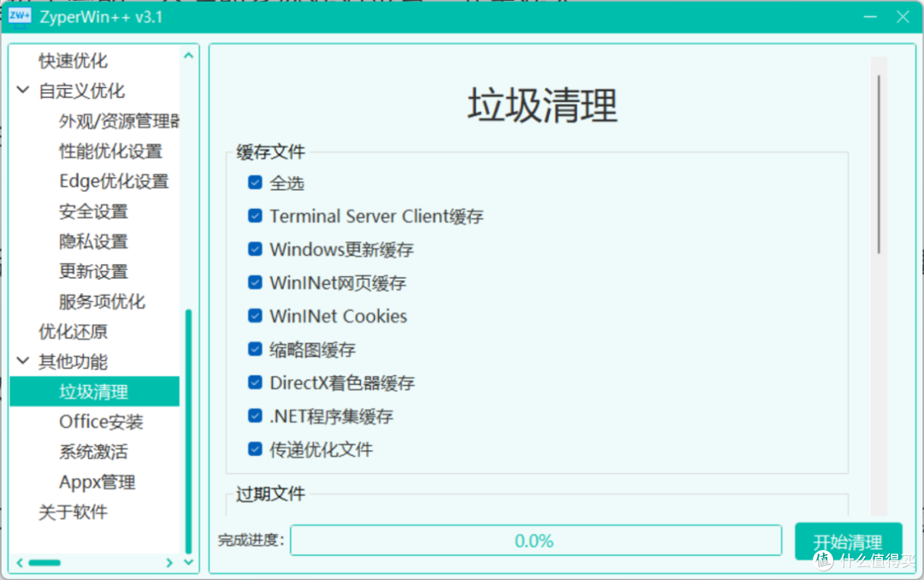Open 外观/资源管理器 settings
The height and width of the screenshot is (580, 924).
pos(119,121)
